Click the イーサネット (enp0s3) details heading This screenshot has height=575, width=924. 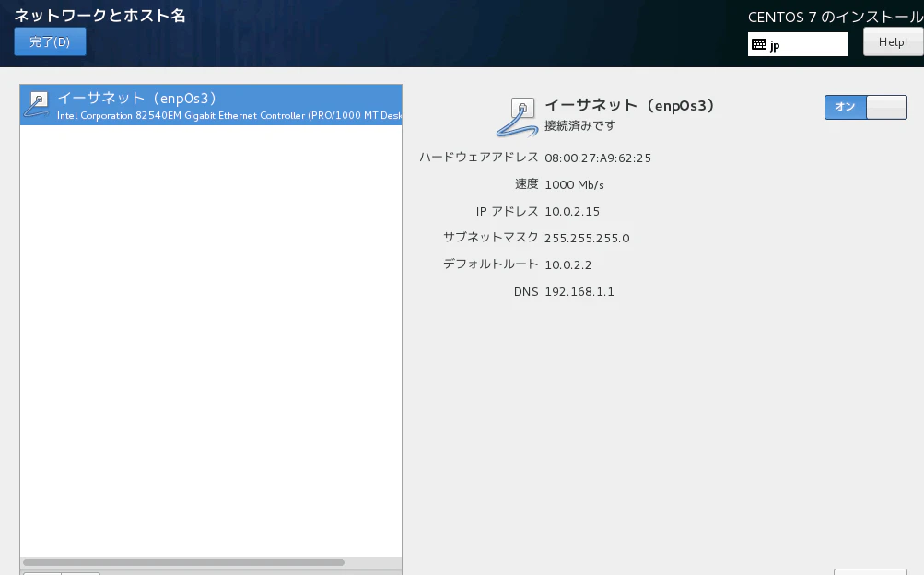click(629, 105)
